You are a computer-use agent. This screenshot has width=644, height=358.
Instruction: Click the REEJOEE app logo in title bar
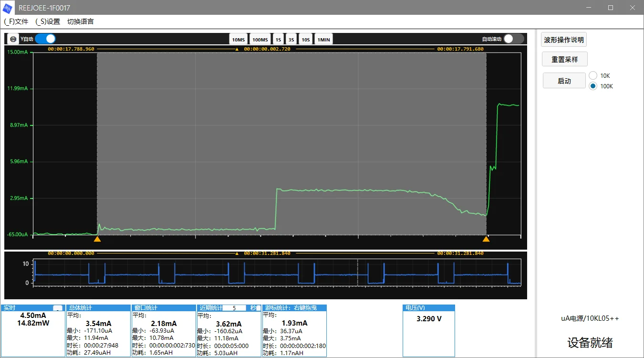9,8
